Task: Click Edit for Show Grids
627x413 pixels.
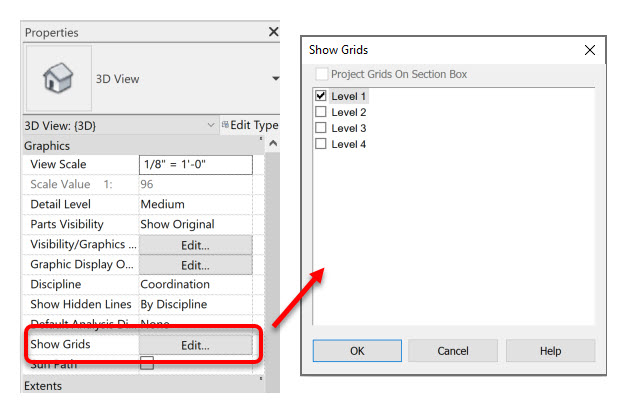Action: (196, 345)
